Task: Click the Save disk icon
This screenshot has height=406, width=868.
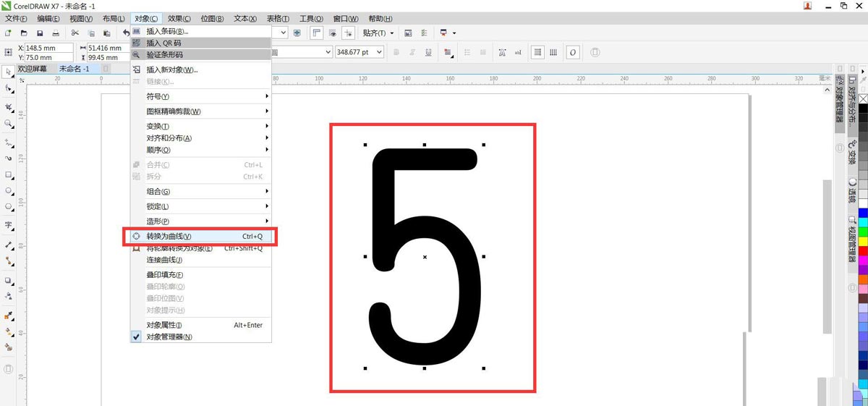Action: click(x=40, y=33)
